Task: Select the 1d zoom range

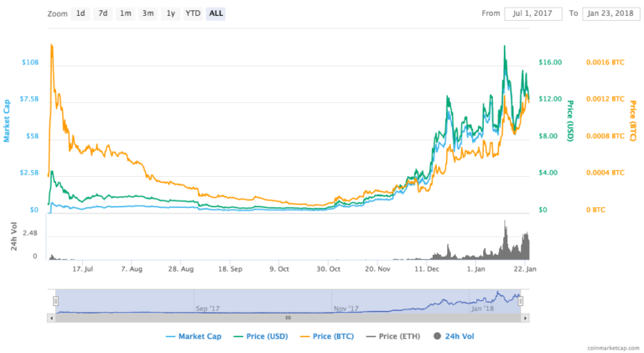Action: [80, 13]
